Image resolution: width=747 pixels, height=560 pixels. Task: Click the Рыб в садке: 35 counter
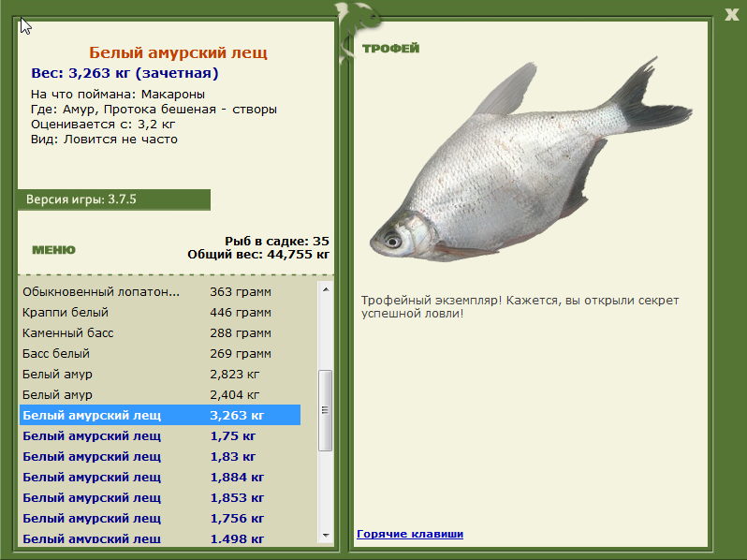click(x=277, y=242)
